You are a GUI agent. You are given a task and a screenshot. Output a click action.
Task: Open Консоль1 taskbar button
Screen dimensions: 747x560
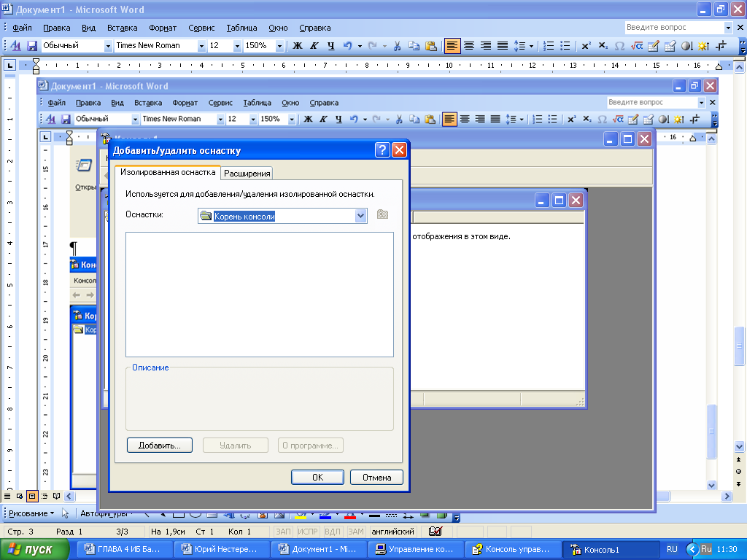(611, 549)
